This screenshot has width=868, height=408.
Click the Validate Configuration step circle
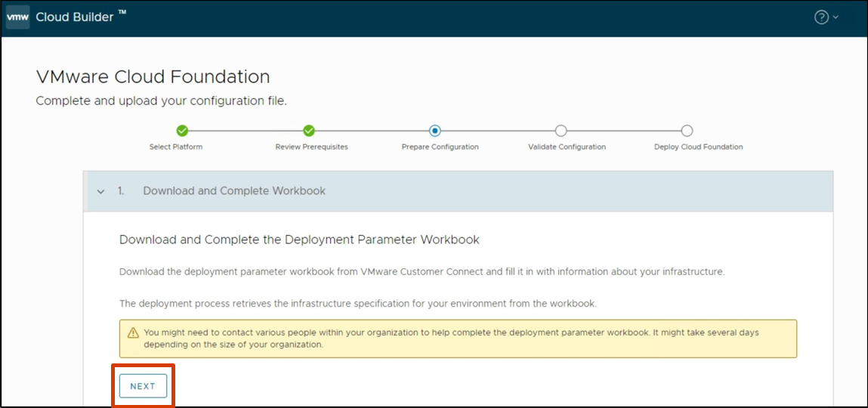(561, 131)
